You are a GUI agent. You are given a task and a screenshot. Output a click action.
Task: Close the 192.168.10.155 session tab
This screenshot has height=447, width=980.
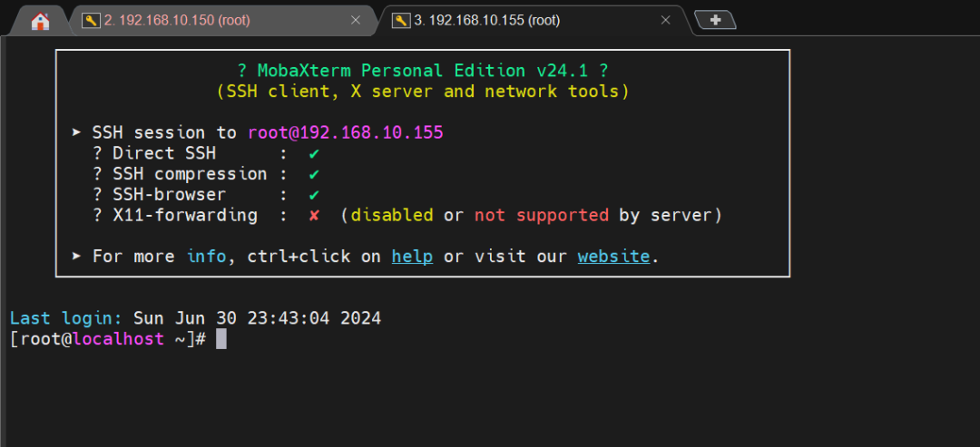[666, 21]
